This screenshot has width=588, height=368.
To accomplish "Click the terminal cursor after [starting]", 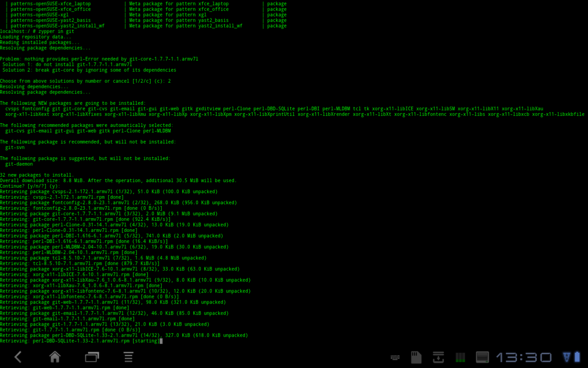I will click(161, 341).
